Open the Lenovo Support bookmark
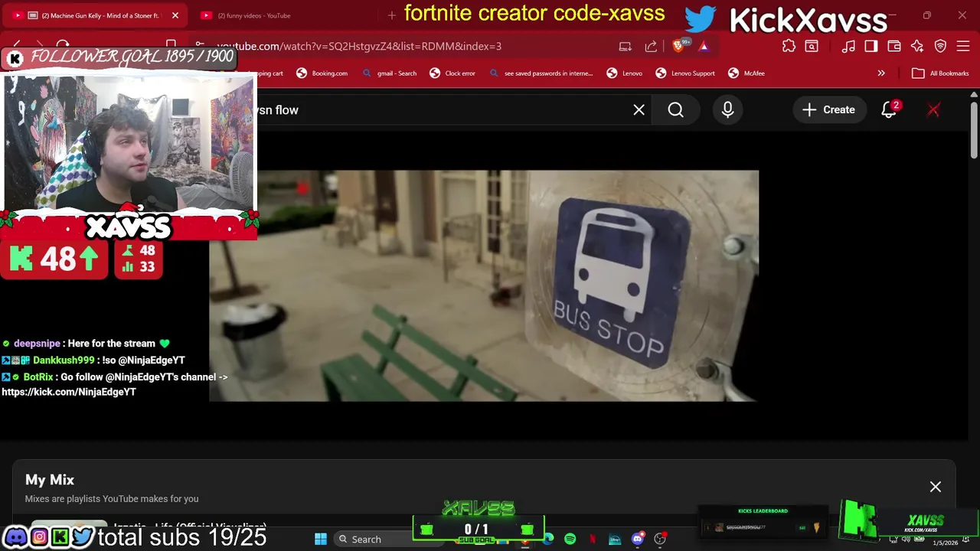Viewport: 980px width, 551px height. click(685, 73)
